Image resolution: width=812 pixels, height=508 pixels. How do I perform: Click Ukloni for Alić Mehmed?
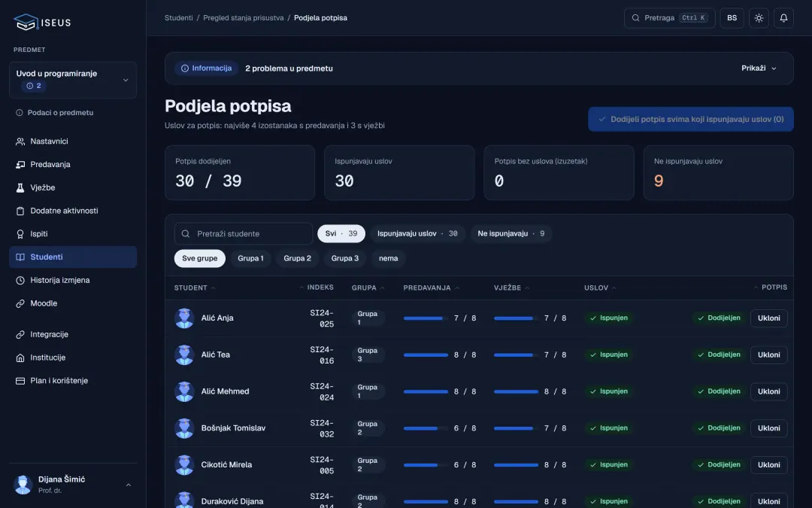point(769,391)
